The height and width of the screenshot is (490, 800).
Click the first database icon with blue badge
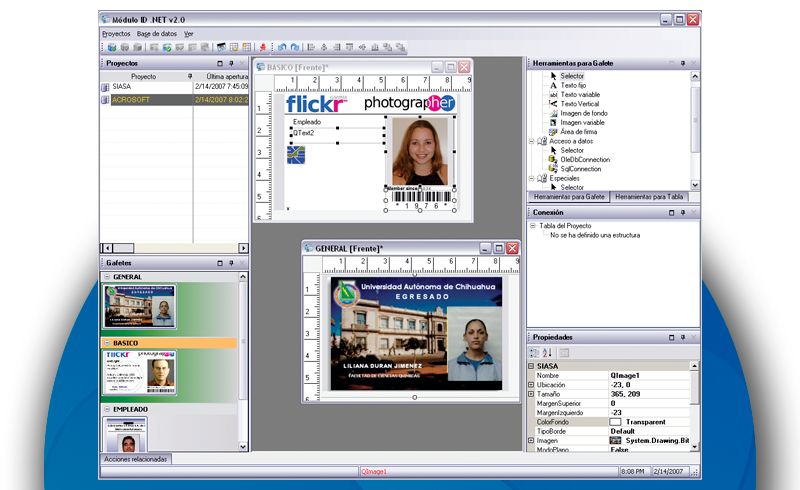click(x=112, y=47)
